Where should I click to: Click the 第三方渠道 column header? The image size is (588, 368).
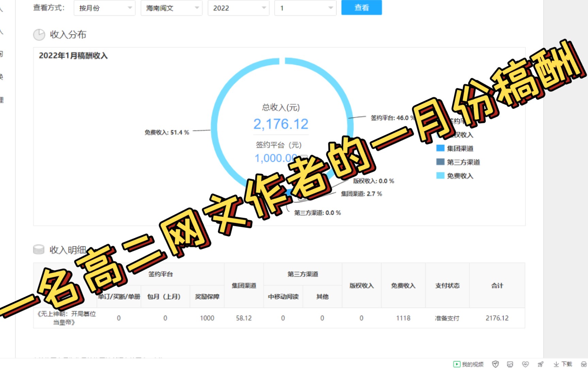[303, 274]
